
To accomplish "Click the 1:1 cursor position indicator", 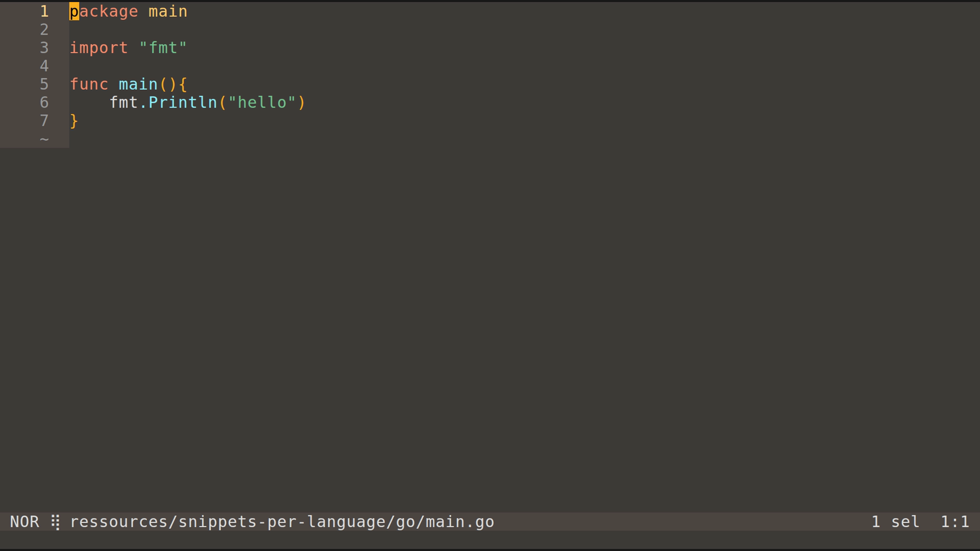I will [x=954, y=522].
